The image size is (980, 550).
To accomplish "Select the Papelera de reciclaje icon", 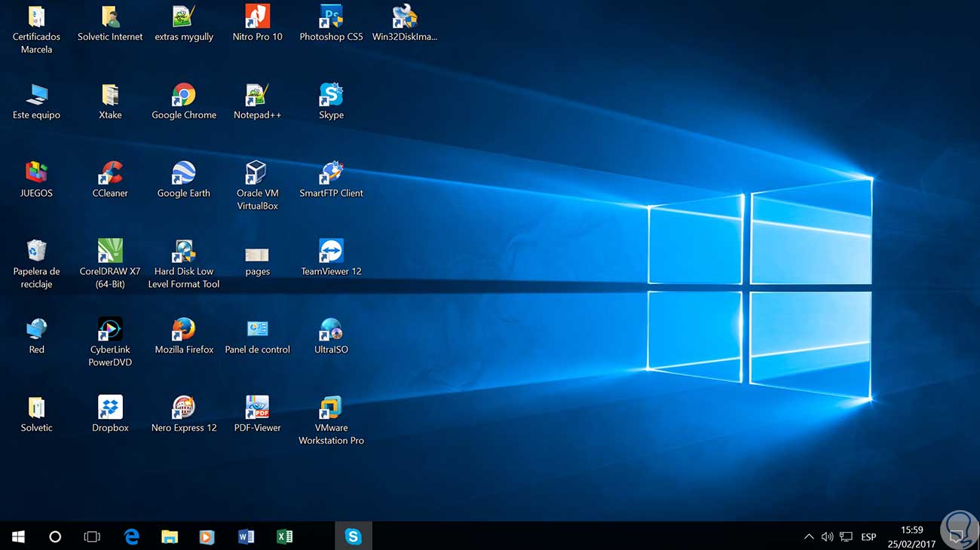I will [x=36, y=264].
